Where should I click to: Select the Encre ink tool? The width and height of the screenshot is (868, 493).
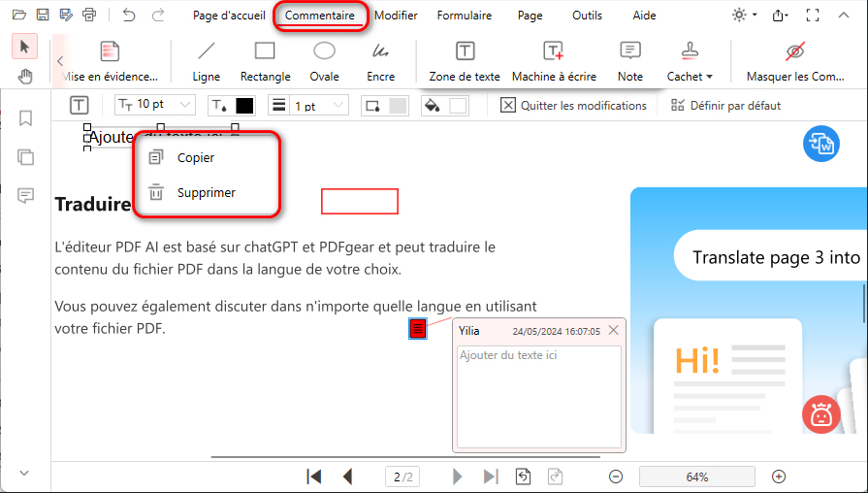click(381, 61)
